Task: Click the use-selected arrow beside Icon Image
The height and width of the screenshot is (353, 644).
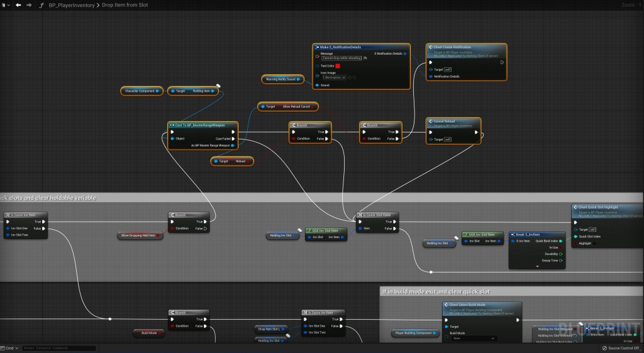Action: click(350, 77)
